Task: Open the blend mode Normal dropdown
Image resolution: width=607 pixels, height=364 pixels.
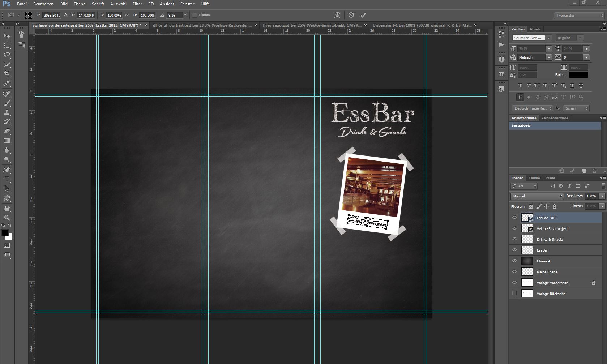Action: pyautogui.click(x=537, y=196)
